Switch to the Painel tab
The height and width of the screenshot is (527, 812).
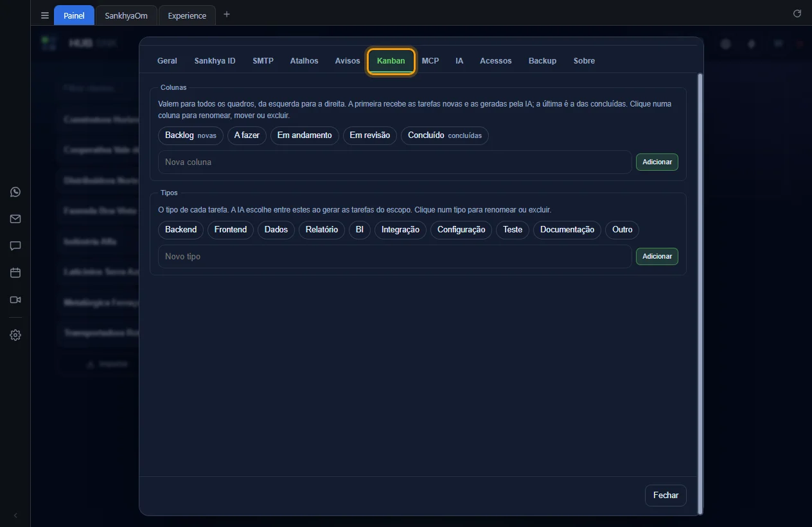click(x=74, y=15)
